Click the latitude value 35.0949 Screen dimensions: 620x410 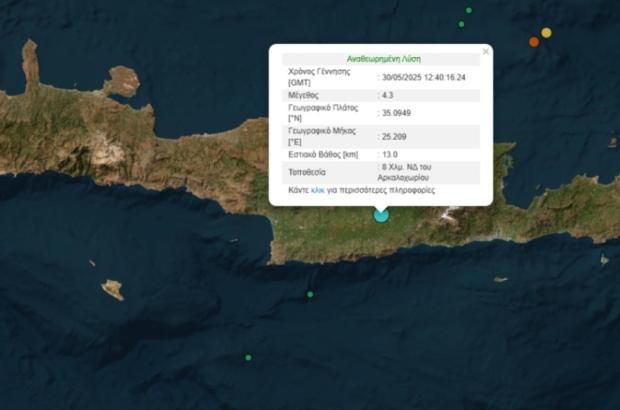(396, 113)
